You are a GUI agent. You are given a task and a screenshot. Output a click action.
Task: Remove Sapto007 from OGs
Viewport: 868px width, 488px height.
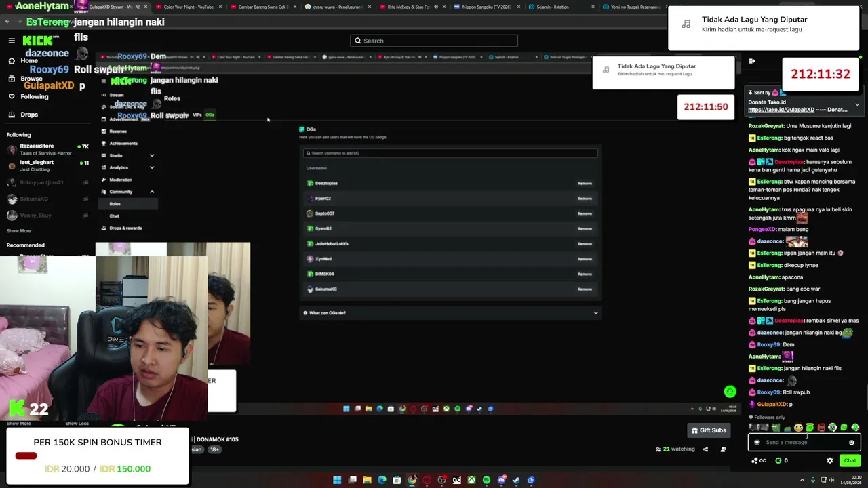pyautogui.click(x=585, y=213)
